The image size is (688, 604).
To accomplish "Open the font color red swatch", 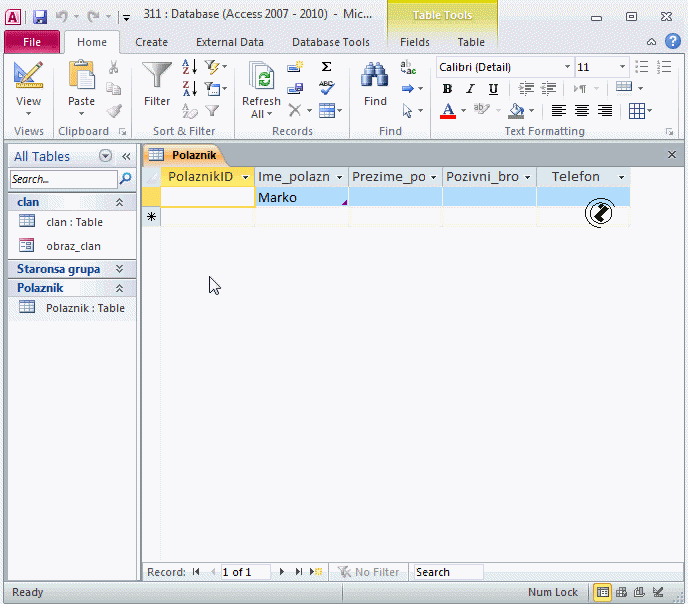I will tap(448, 111).
